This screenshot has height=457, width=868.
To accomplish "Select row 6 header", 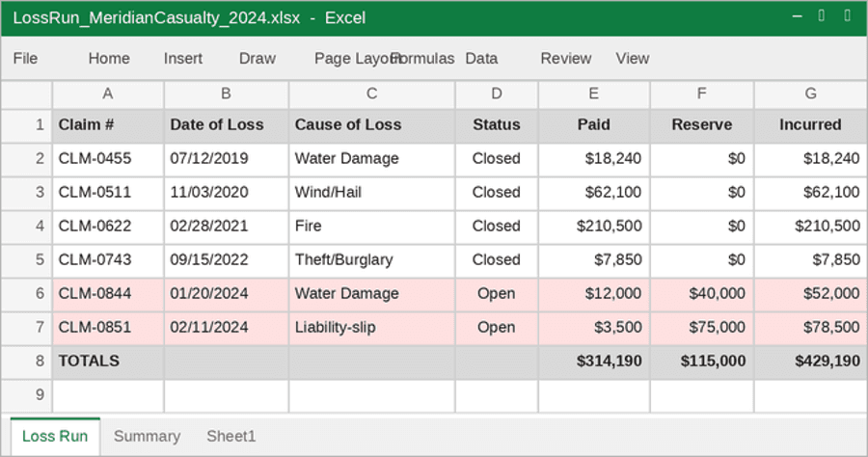I will pyautogui.click(x=27, y=294).
